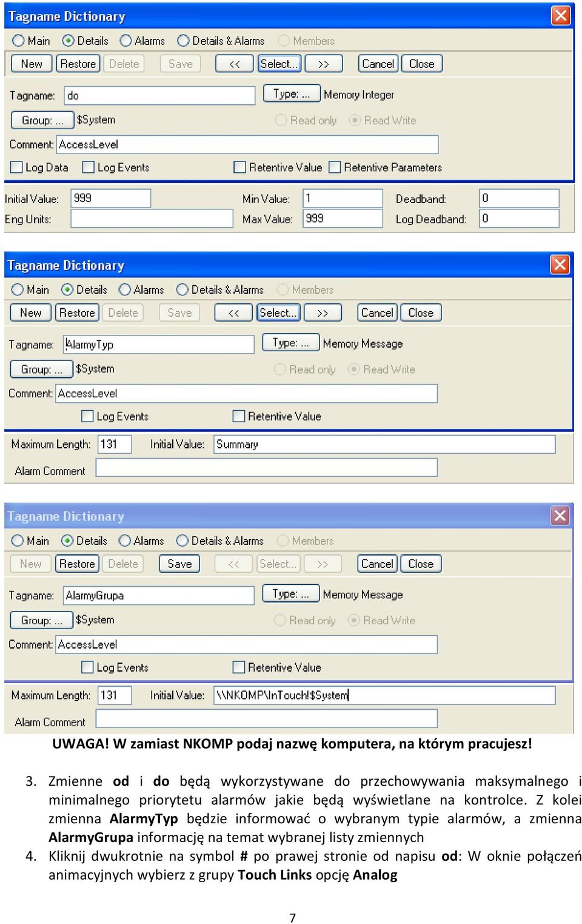
Task: Select the Main radio button in the do tagname dialog
Action: pyautogui.click(x=18, y=41)
